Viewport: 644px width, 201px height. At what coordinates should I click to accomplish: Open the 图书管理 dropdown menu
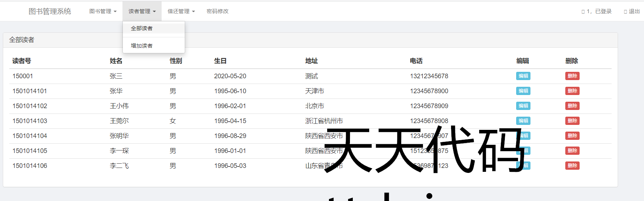tap(103, 11)
